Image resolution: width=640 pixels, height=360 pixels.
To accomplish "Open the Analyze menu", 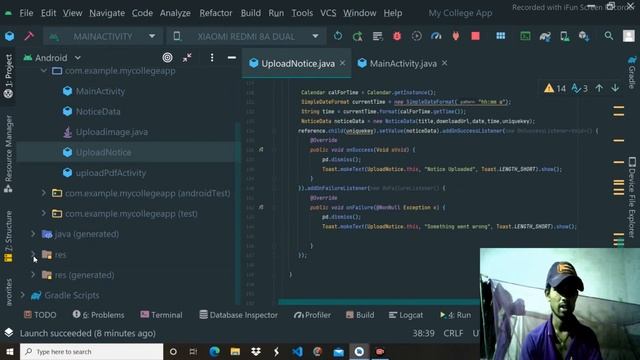I will point(175,13).
